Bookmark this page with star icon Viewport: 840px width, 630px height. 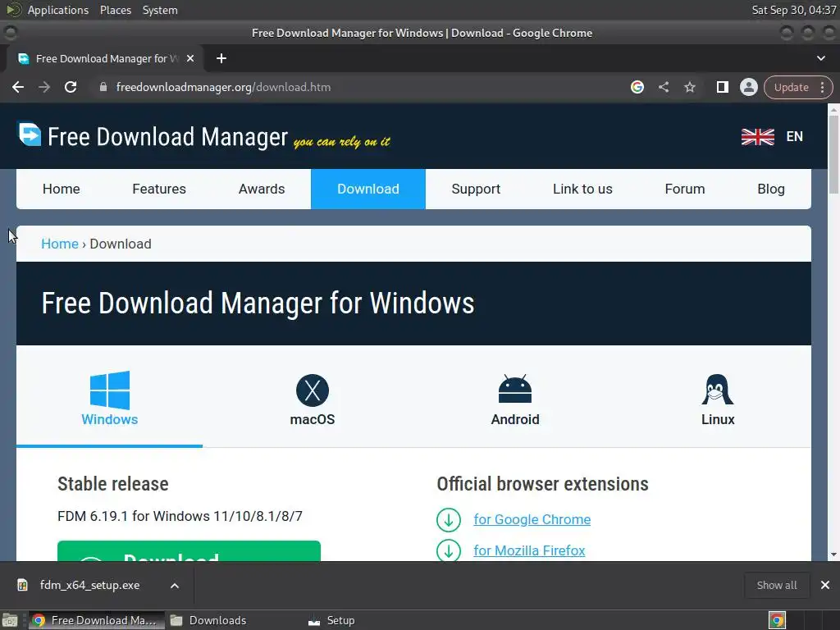tap(689, 87)
